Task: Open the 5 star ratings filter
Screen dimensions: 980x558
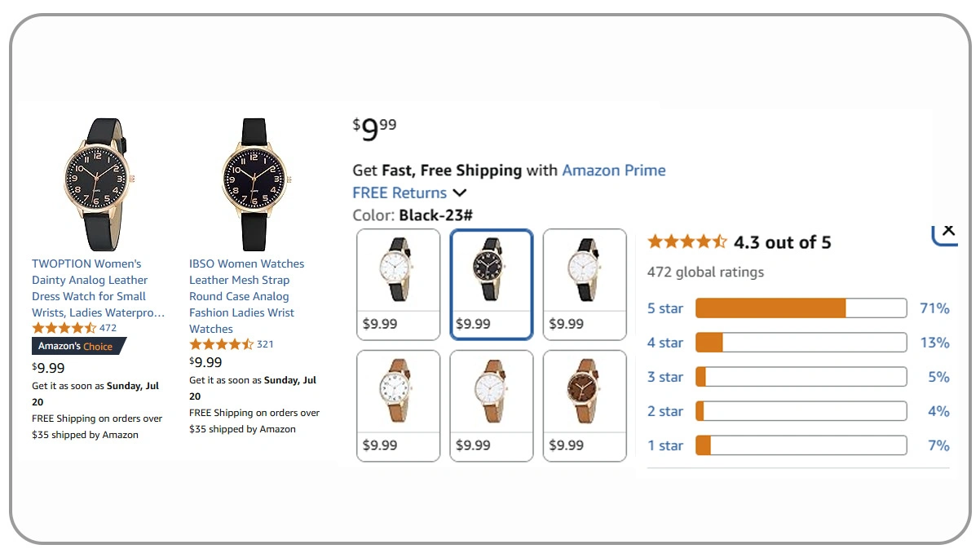Action: (x=665, y=308)
